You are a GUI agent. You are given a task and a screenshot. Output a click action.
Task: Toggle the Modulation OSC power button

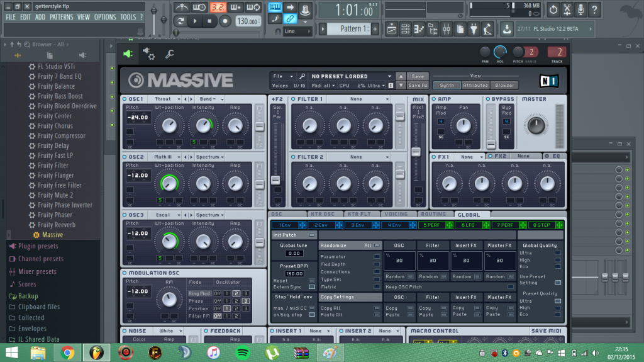(x=125, y=273)
